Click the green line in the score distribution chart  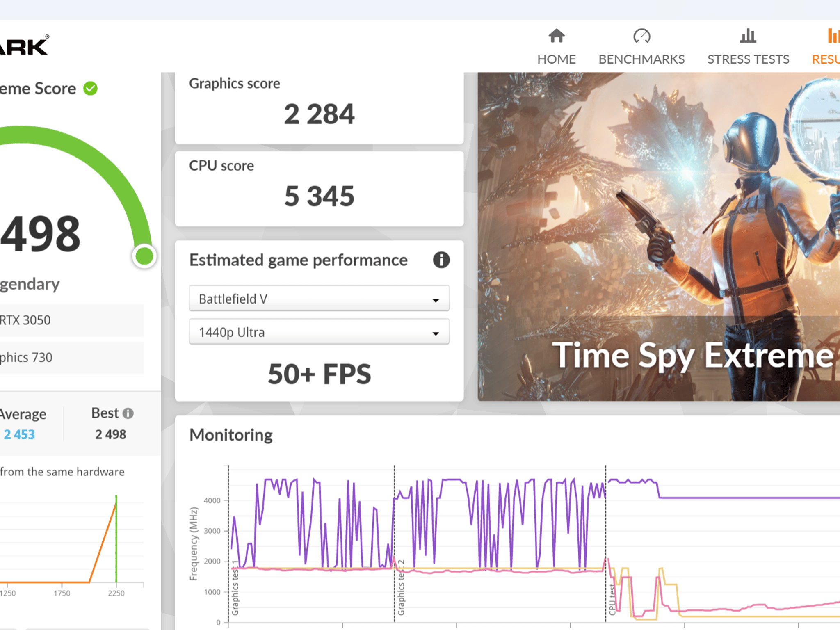[x=116, y=538]
